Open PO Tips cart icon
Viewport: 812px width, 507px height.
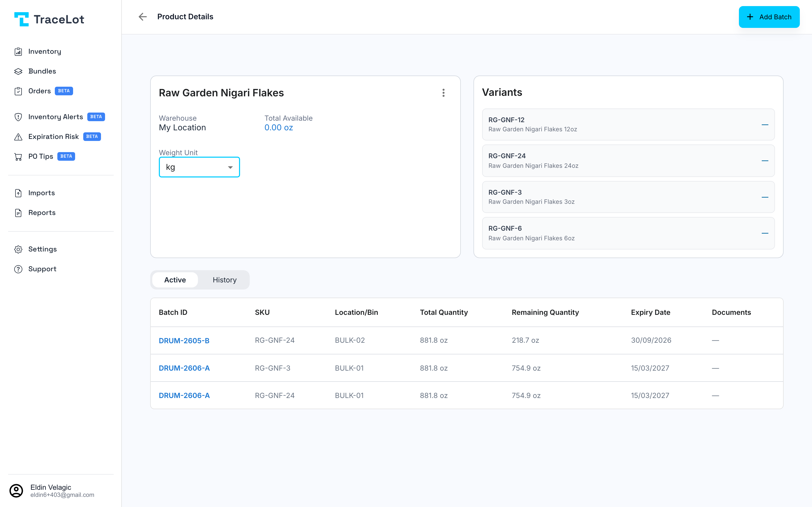(18, 157)
